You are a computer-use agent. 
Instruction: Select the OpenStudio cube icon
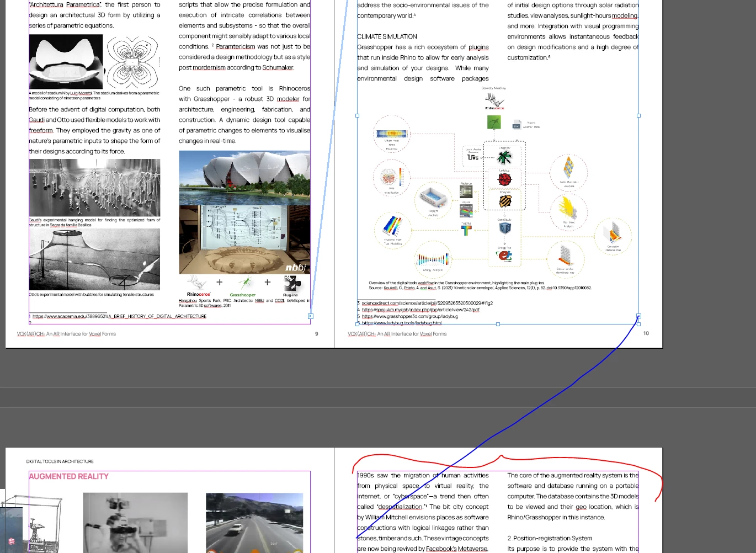(505, 228)
